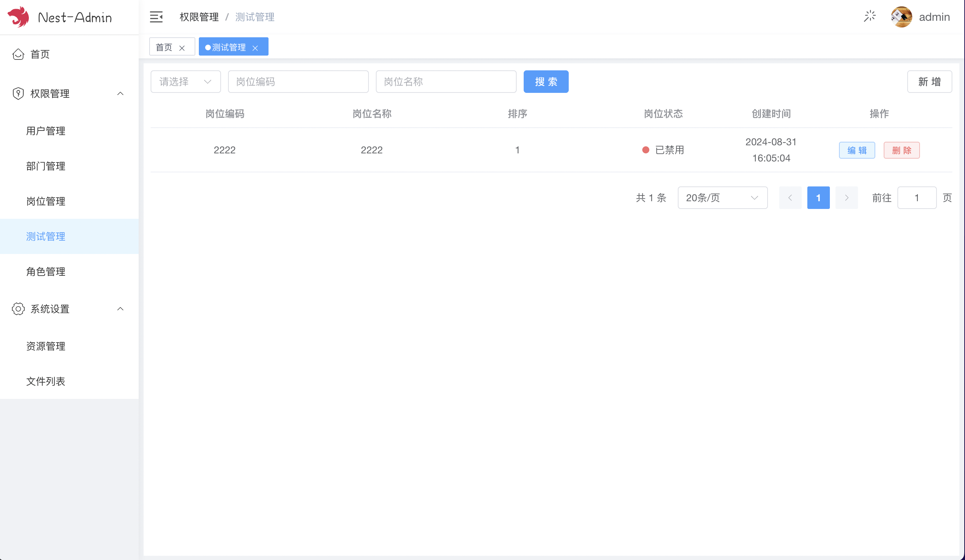The width and height of the screenshot is (965, 560).
Task: Close the 测试管理 tab
Action: click(255, 48)
